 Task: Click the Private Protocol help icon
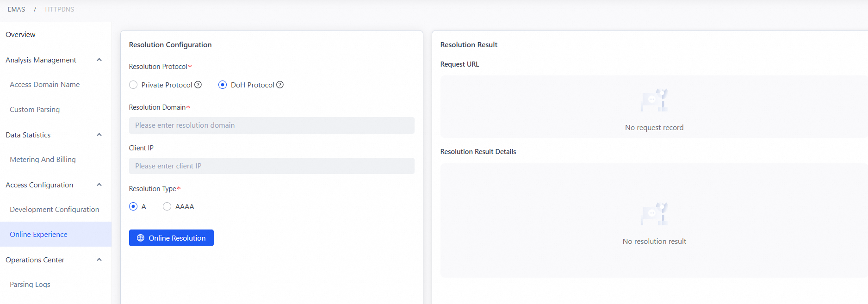coord(198,85)
